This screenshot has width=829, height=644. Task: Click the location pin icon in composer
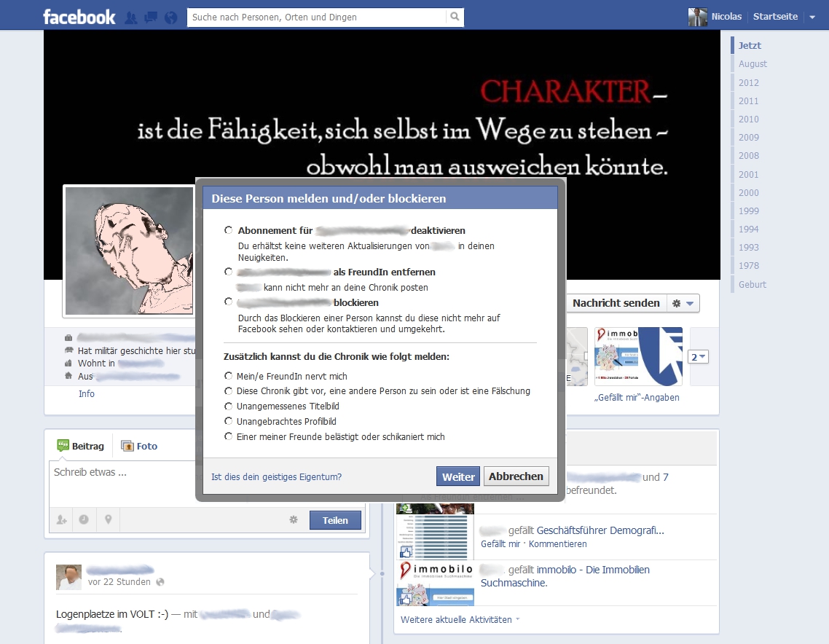coord(108,519)
